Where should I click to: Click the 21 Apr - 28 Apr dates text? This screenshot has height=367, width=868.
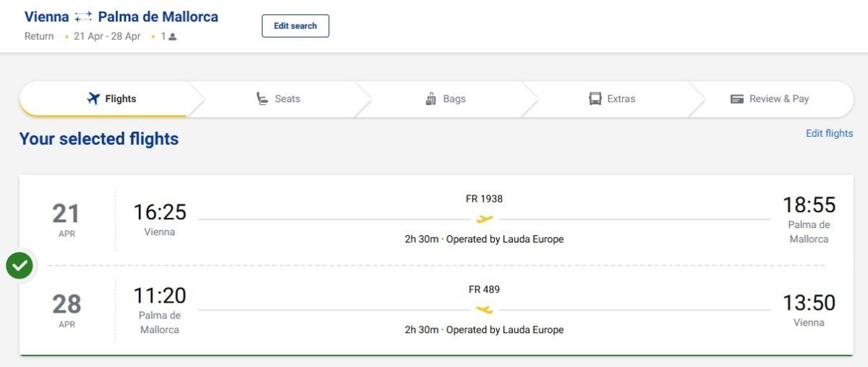point(107,36)
